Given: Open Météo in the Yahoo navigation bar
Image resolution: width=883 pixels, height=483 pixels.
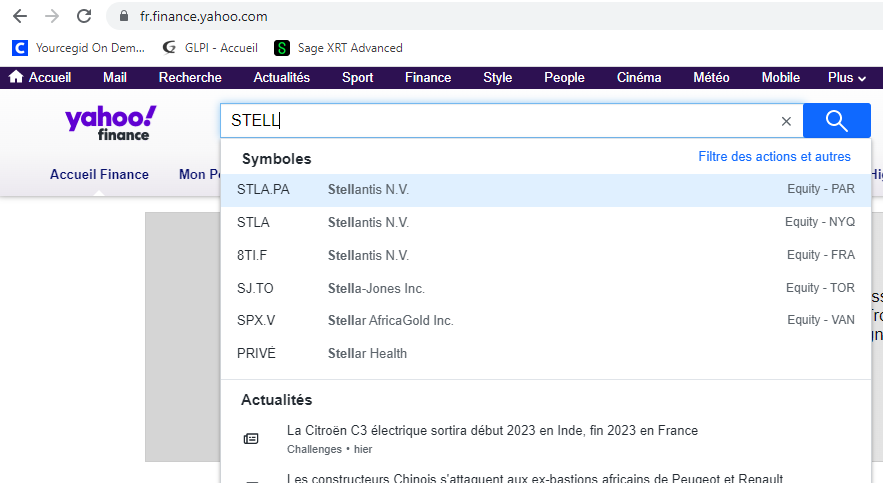Looking at the screenshot, I should pyautogui.click(x=711, y=78).
